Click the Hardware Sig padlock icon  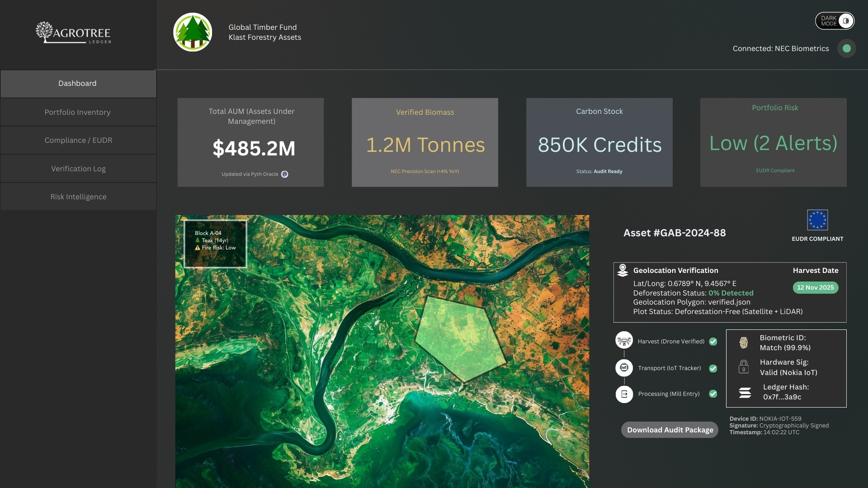[745, 367]
